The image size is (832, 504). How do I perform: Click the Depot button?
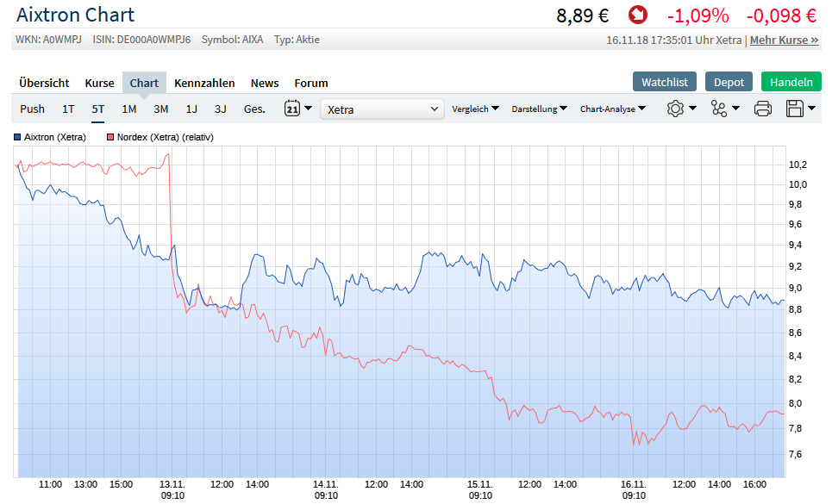729,82
